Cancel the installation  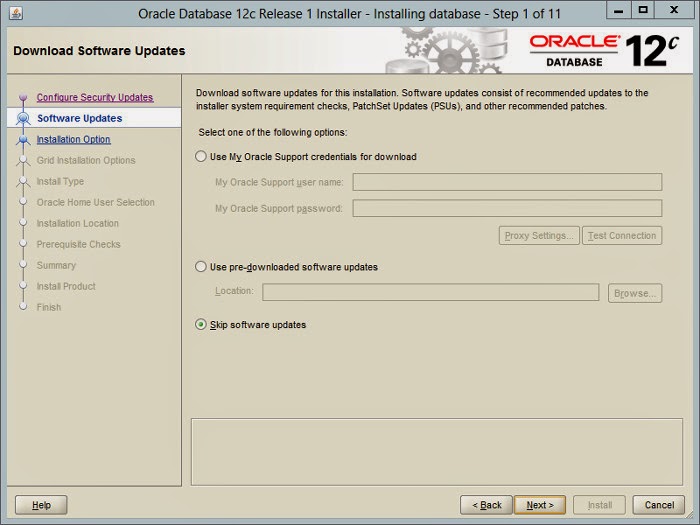coord(659,505)
